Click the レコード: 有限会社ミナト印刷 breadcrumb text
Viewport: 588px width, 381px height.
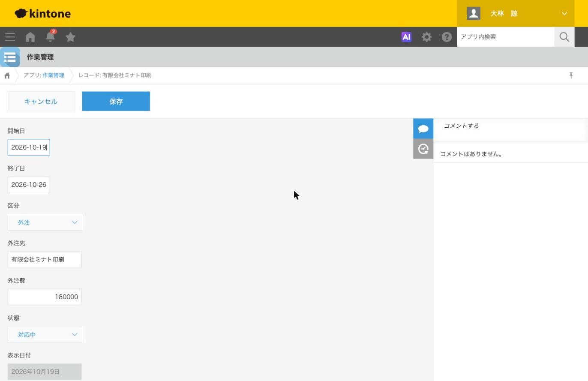115,75
